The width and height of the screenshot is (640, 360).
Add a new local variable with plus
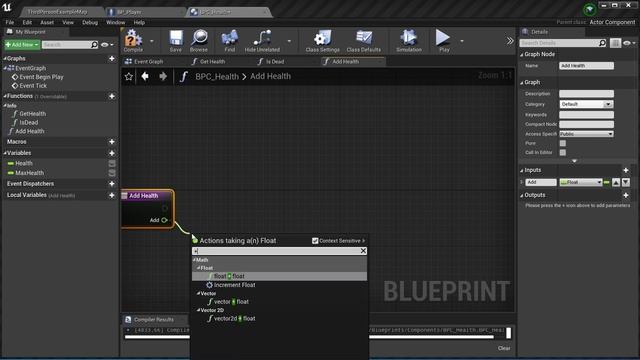[111, 195]
